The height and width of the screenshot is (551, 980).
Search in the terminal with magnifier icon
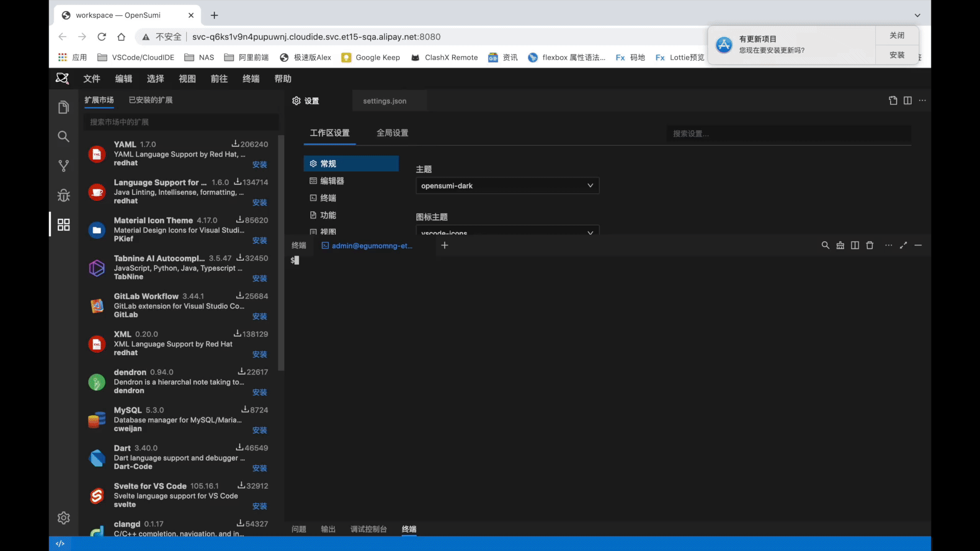825,245
